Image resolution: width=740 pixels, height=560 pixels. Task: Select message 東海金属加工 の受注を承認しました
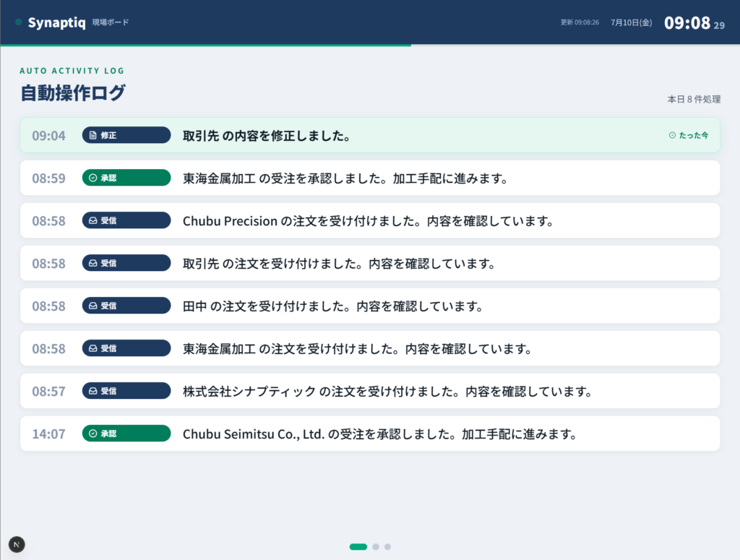tap(345, 178)
